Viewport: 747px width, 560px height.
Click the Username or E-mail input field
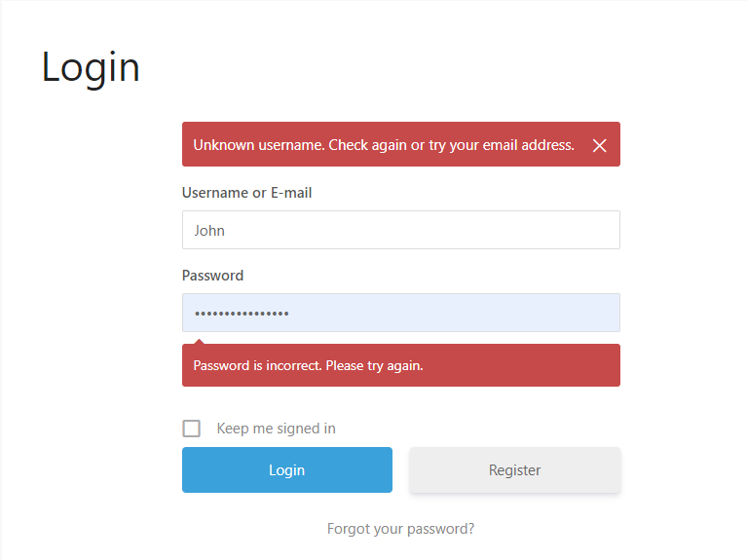[400, 231]
